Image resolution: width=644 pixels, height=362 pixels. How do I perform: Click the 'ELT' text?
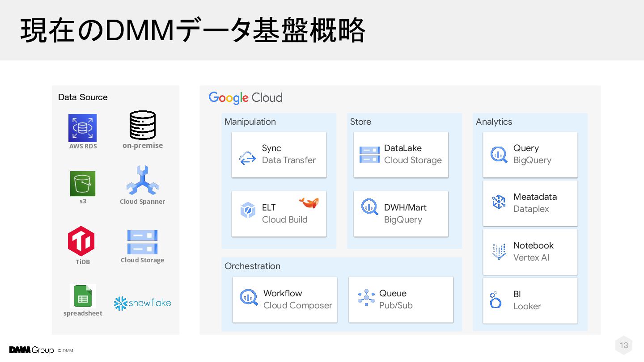[x=269, y=207]
